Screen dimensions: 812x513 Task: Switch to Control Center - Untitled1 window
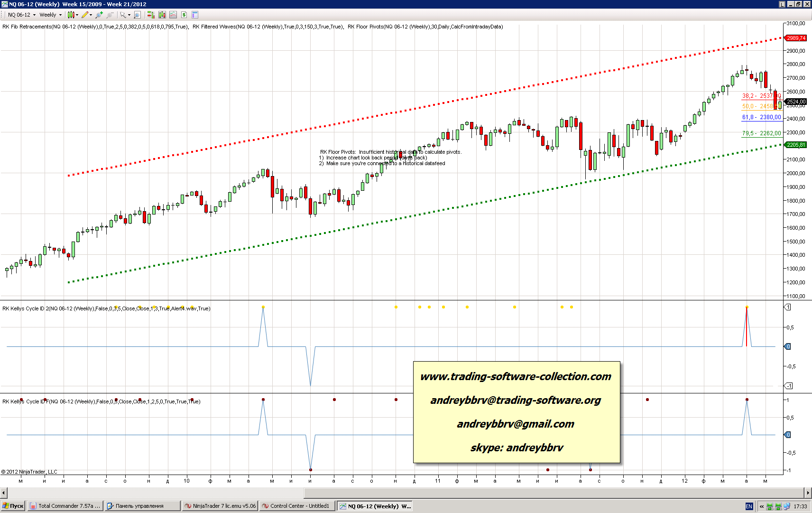click(x=297, y=506)
